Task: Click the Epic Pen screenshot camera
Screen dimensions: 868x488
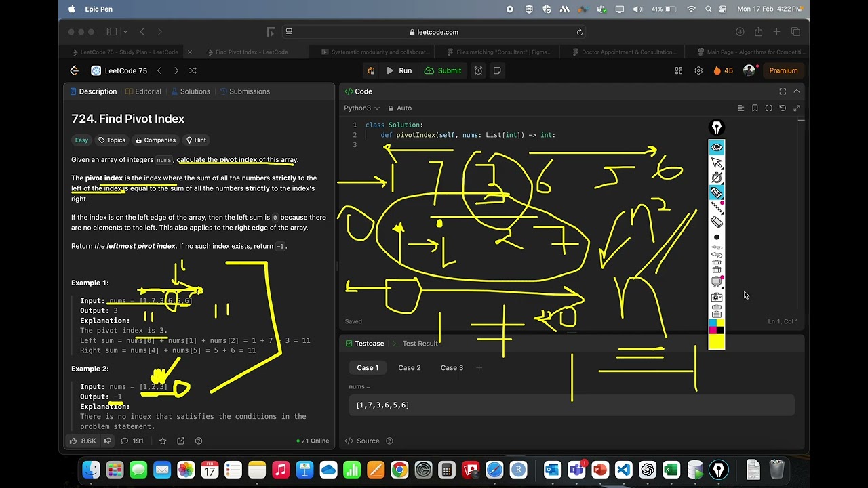Action: [x=716, y=297]
